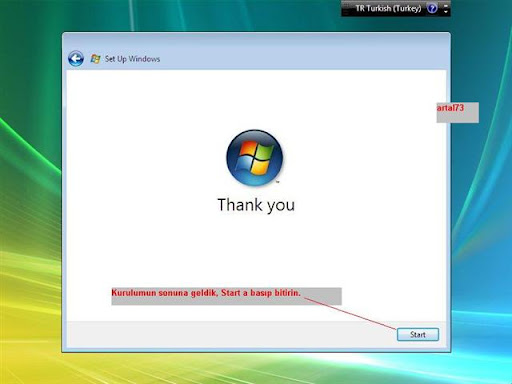The image size is (512, 384).
Task: Click the Windows orb logo in the dialog
Action: [255, 158]
